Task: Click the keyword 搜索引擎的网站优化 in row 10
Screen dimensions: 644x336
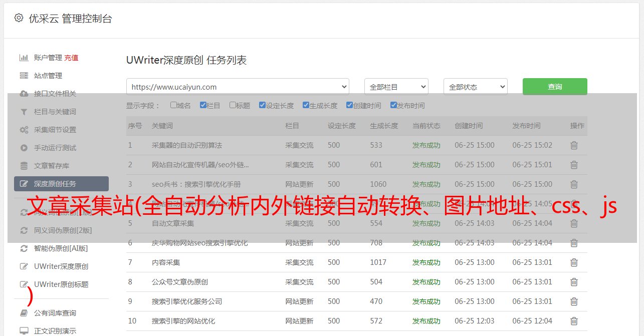Action: [183, 321]
